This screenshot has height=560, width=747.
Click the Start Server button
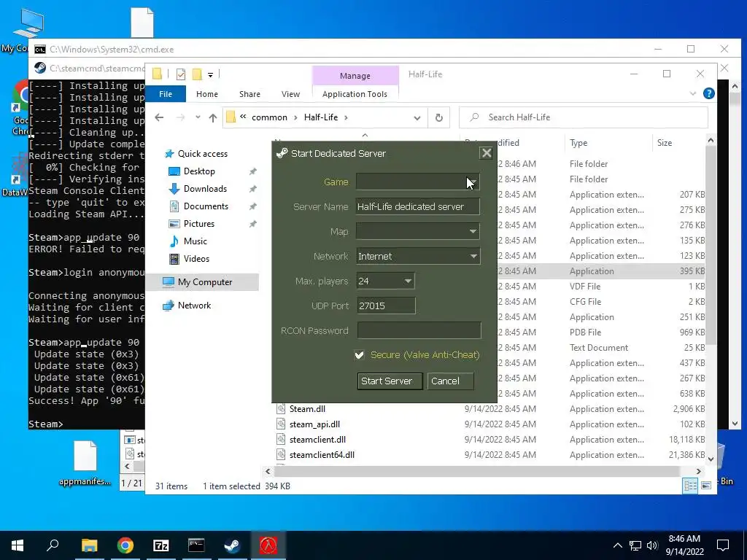[390, 381]
